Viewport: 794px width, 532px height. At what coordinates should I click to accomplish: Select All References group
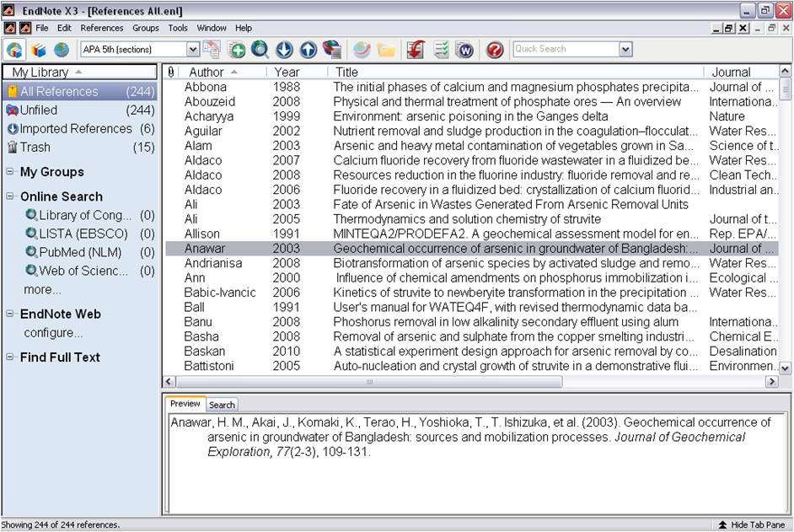pyautogui.click(x=79, y=92)
